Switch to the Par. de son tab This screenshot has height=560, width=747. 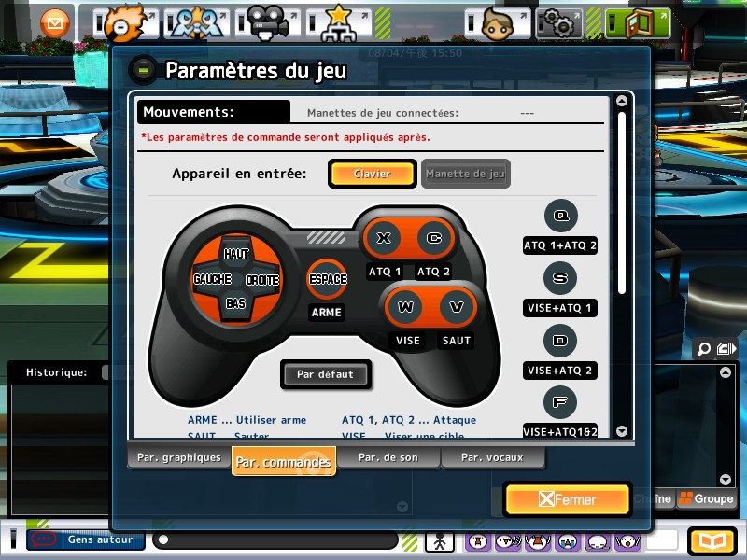(388, 457)
